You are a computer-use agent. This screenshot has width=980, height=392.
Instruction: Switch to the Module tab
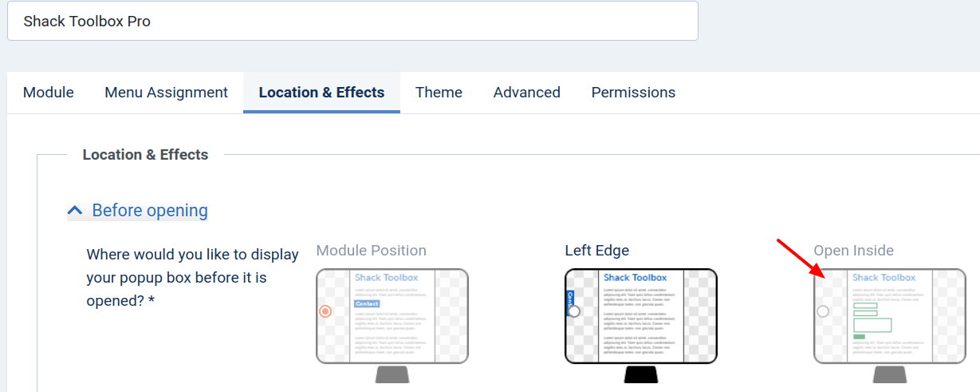pos(49,93)
